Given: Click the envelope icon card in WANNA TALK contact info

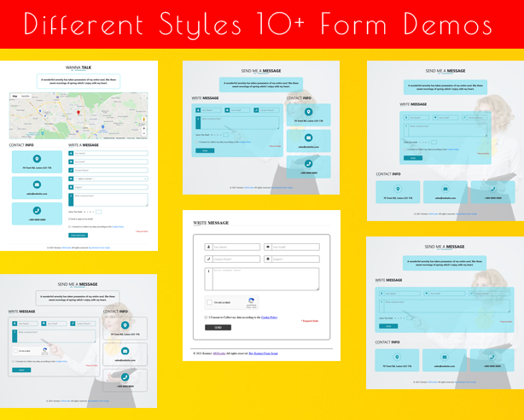Looking at the screenshot, I should click(x=37, y=184).
